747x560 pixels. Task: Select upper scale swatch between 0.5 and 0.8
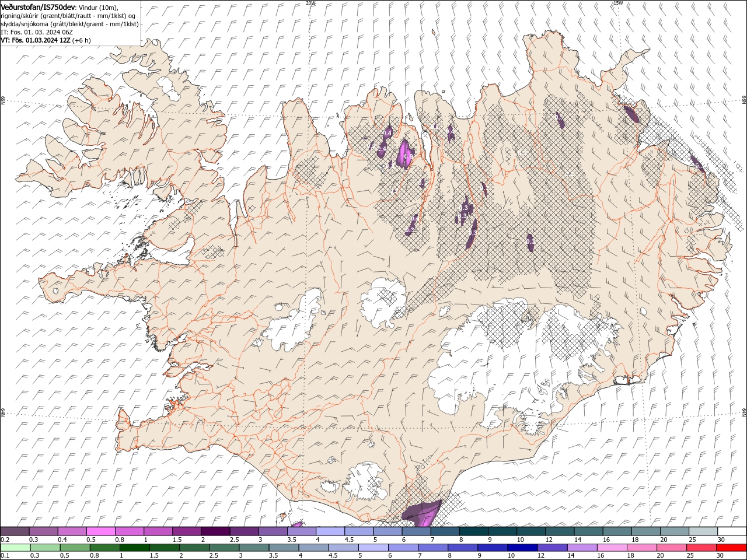pos(101,531)
